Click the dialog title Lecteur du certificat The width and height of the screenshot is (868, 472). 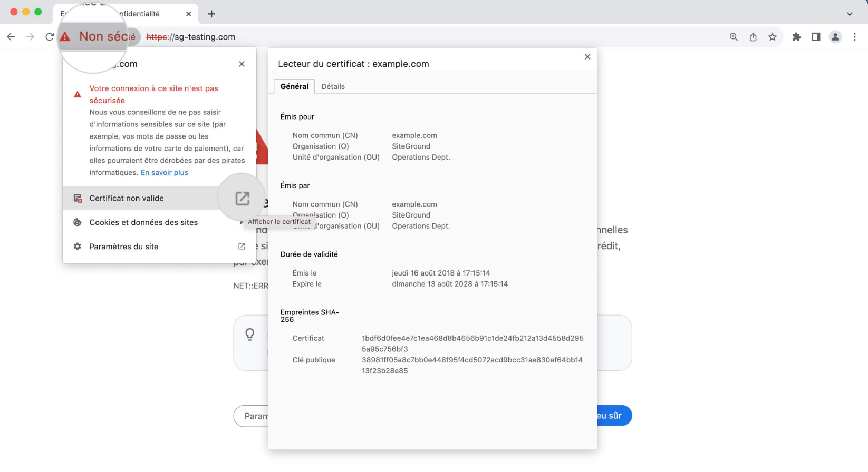pos(353,64)
